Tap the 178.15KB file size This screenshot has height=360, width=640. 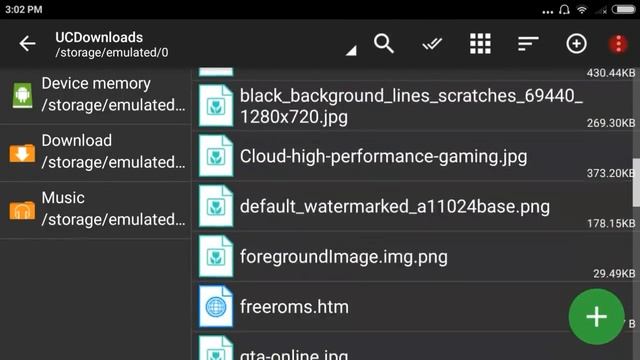coord(611,223)
